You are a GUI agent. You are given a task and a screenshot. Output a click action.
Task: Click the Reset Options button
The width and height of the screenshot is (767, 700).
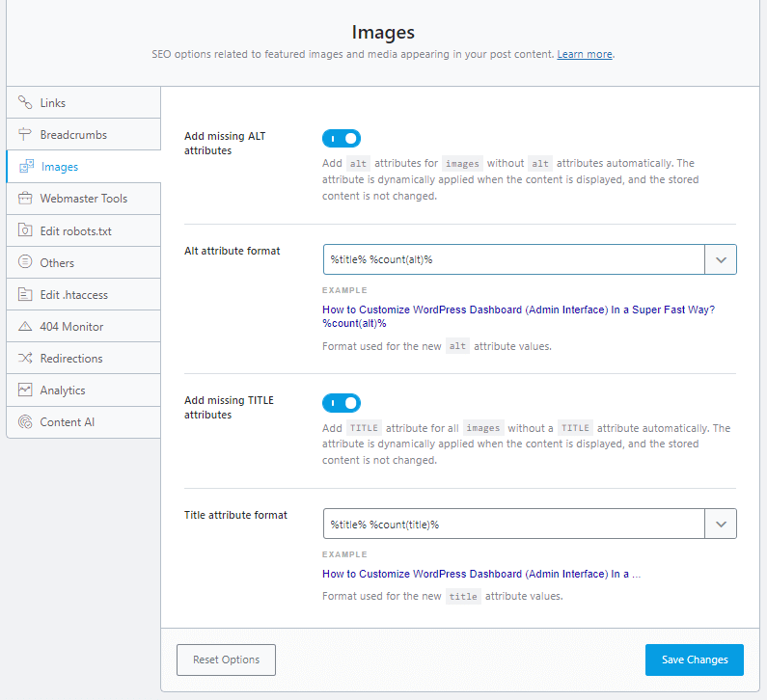pos(226,660)
